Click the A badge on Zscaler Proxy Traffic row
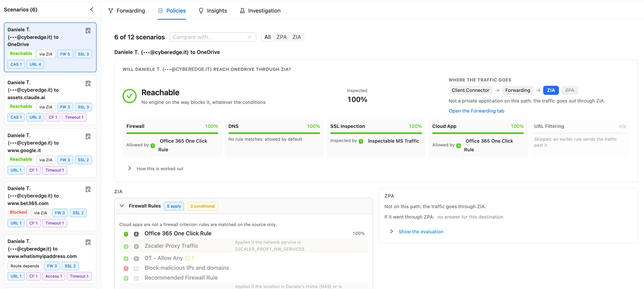Screen dimensions: 644x289 [136, 246]
